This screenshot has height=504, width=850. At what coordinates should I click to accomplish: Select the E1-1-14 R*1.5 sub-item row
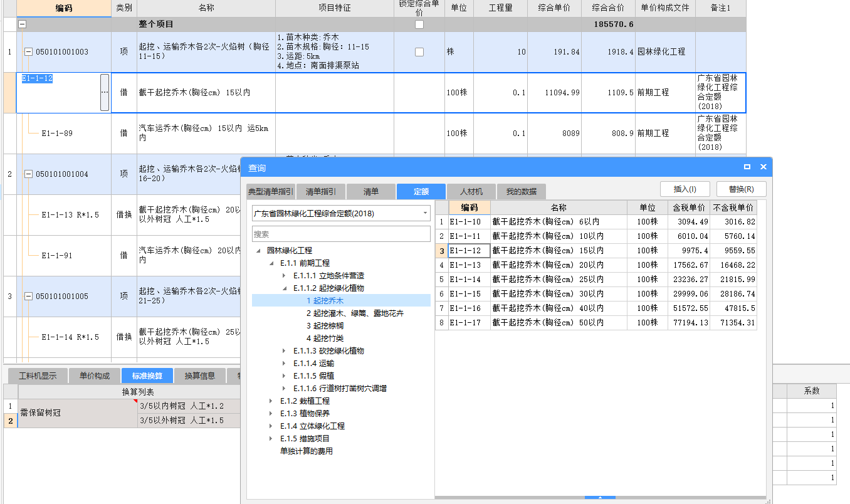tap(122, 337)
